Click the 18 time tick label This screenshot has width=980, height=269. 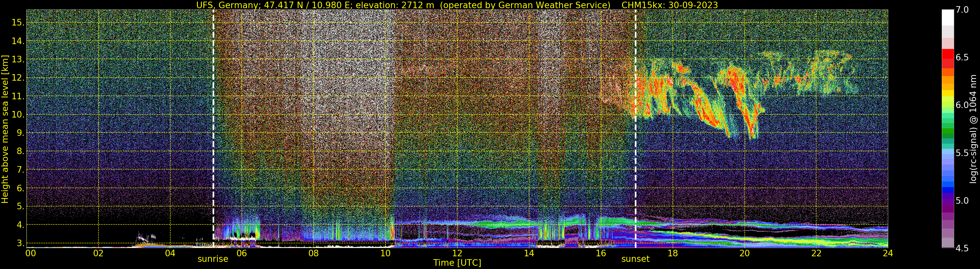point(673,253)
